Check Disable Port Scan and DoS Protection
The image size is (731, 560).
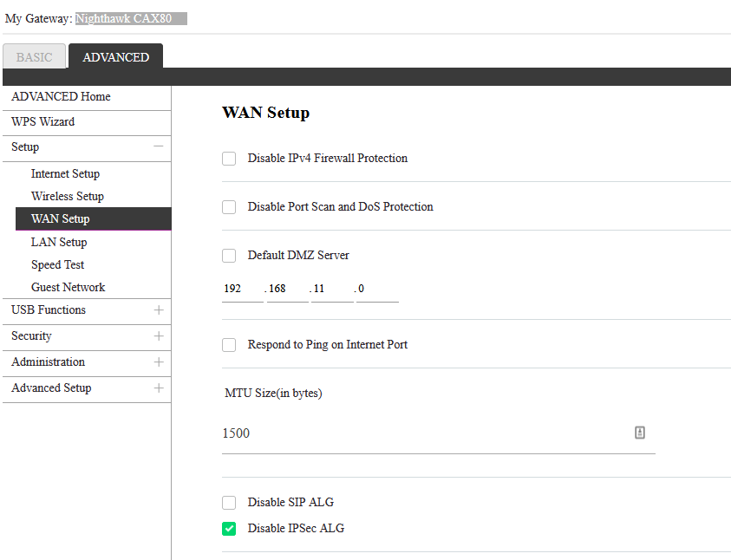pos(229,207)
